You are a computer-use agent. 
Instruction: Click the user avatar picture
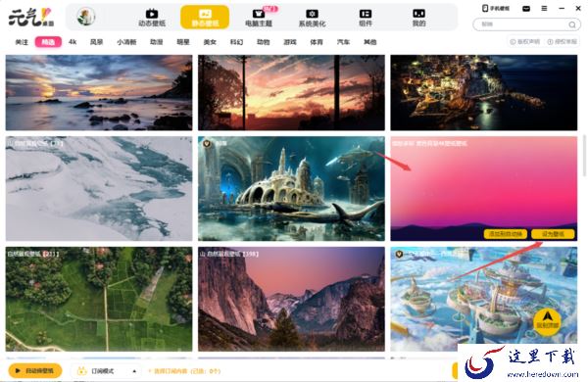point(86,17)
